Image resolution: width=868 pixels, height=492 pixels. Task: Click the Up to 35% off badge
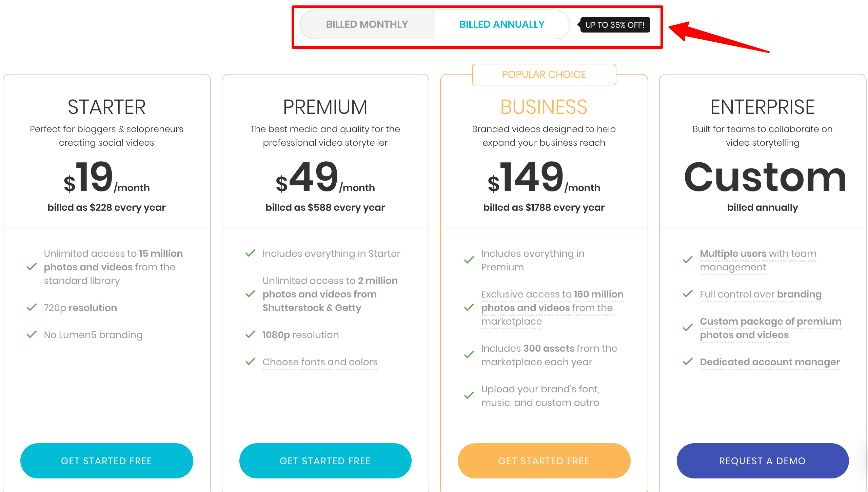tap(615, 25)
